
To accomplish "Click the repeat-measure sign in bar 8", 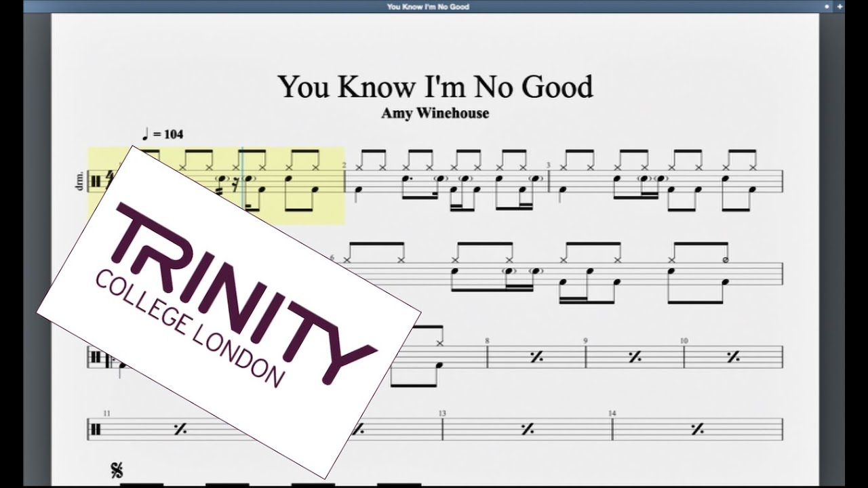I will pos(536,357).
